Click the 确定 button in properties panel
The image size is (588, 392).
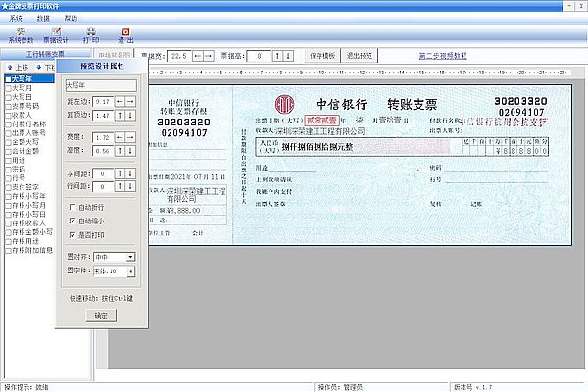pos(101,316)
